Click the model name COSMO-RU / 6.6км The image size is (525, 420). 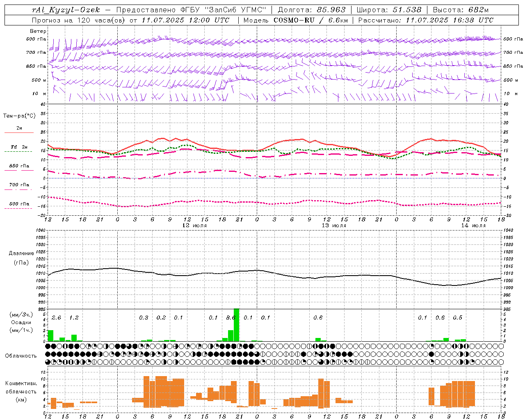click(311, 20)
